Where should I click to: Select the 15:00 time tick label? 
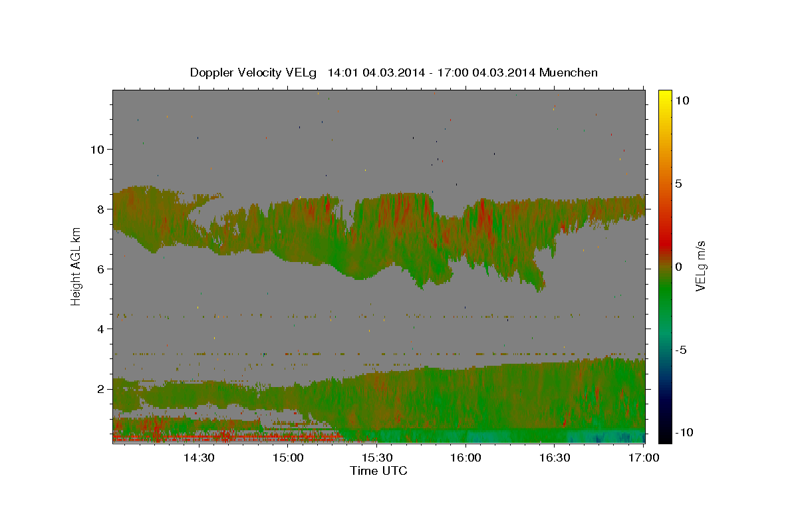(x=287, y=458)
